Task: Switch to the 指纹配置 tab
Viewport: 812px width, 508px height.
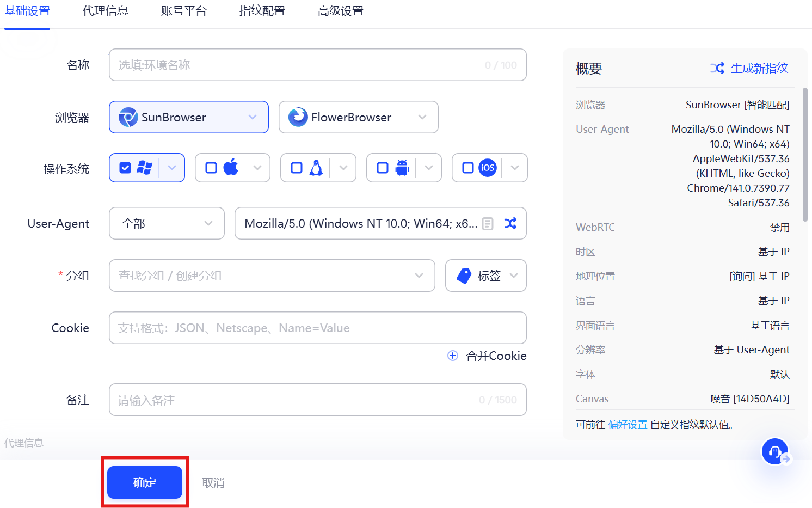Action: point(262,10)
